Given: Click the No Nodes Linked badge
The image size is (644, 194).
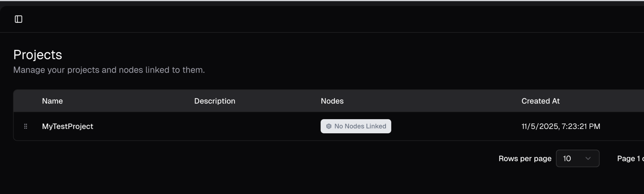Looking at the screenshot, I should click(356, 126).
